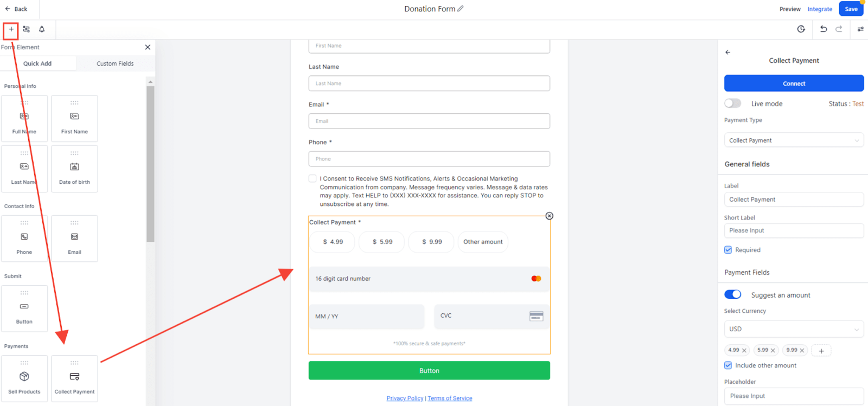Open the Privacy Policy link
This screenshot has height=406, width=868.
(405, 398)
